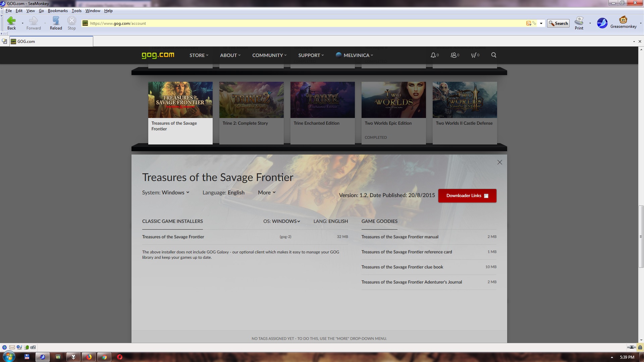
Task: Click the page vertical scrollbar thumb
Action: point(641,237)
